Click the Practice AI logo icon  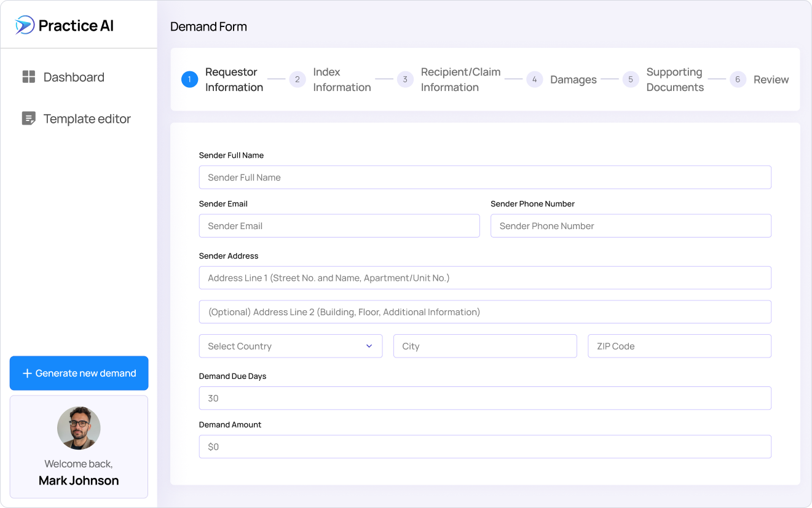pyautogui.click(x=22, y=25)
